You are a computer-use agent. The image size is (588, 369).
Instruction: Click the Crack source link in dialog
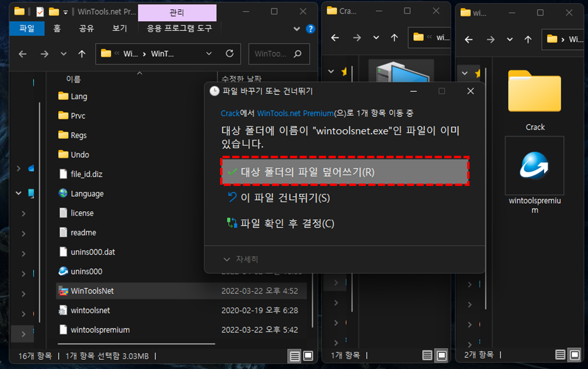point(230,113)
